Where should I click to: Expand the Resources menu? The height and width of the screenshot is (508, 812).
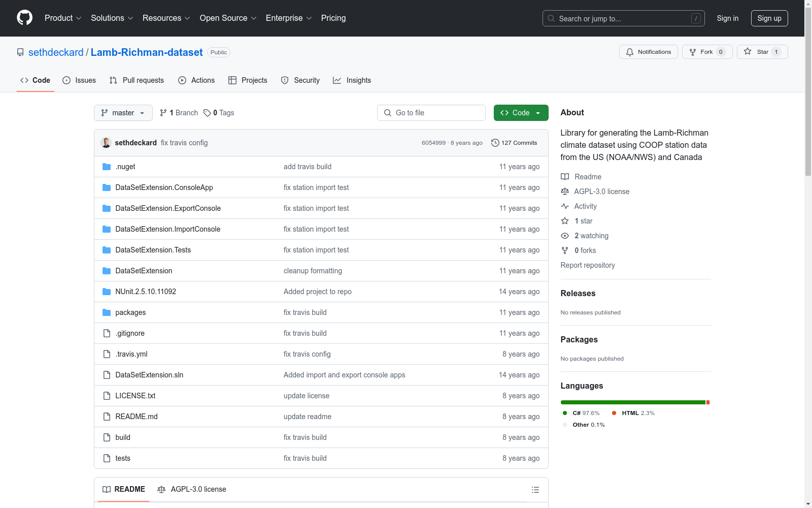coord(166,18)
